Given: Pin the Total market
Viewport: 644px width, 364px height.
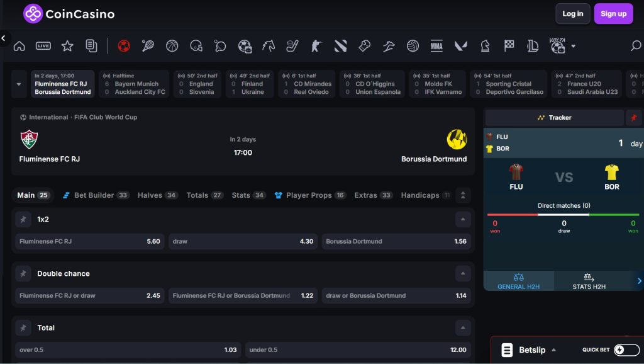Looking at the screenshot, I should [23, 328].
